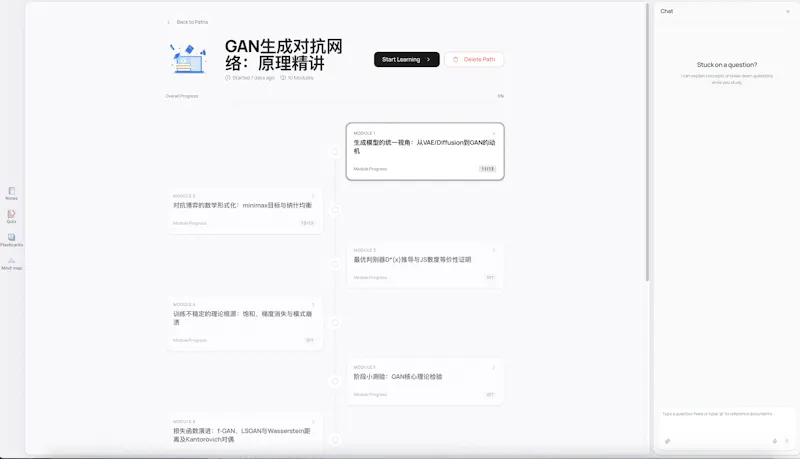
Task: Expand Module 6 card chevron
Action: point(313,422)
